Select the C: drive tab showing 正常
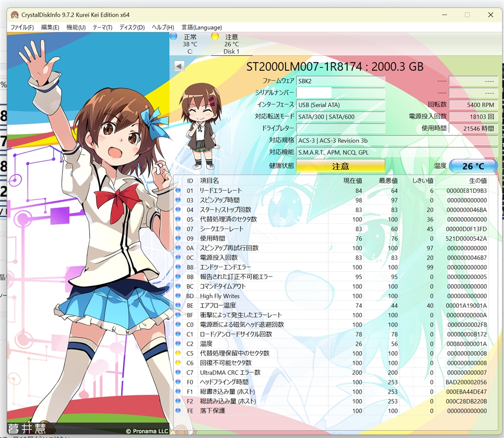The width and height of the screenshot is (504, 438). pyautogui.click(x=190, y=44)
